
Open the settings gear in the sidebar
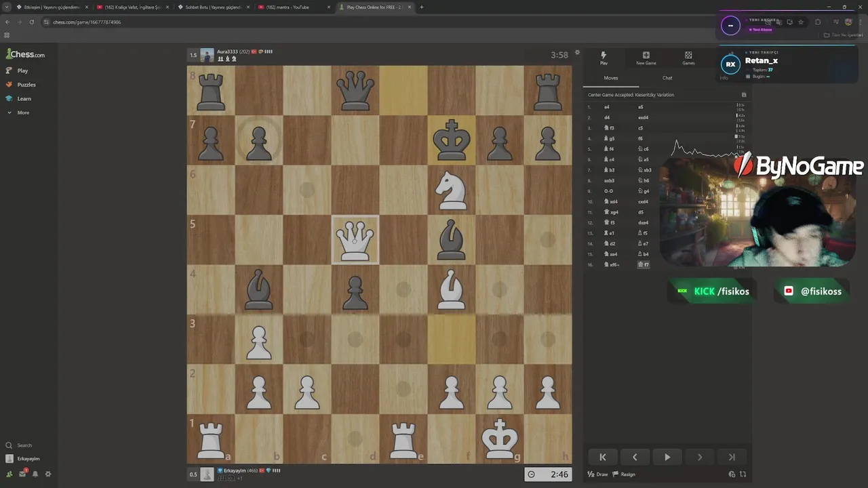click(x=48, y=474)
